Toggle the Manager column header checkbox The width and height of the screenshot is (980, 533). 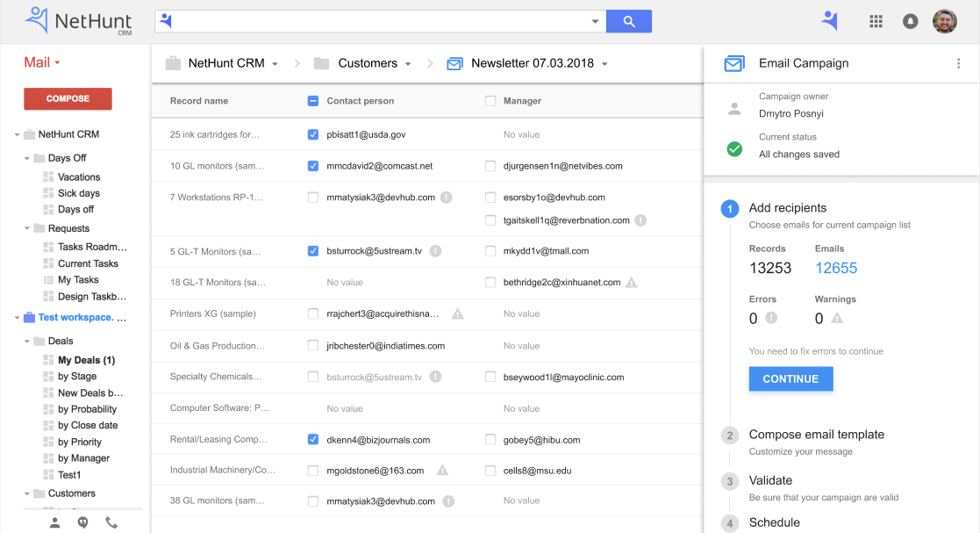[x=490, y=101]
